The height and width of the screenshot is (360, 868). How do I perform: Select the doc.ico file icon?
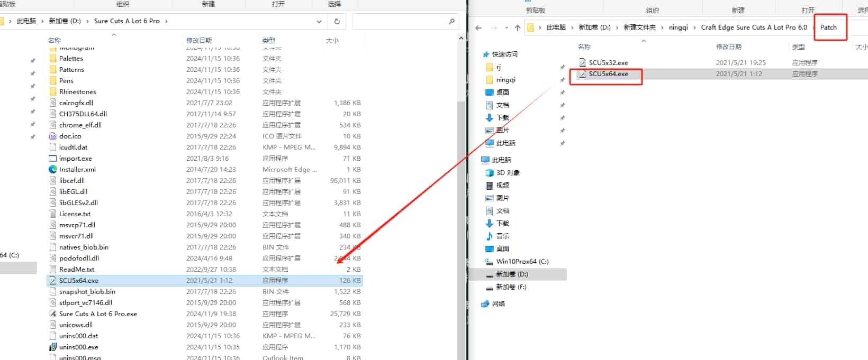(x=53, y=136)
